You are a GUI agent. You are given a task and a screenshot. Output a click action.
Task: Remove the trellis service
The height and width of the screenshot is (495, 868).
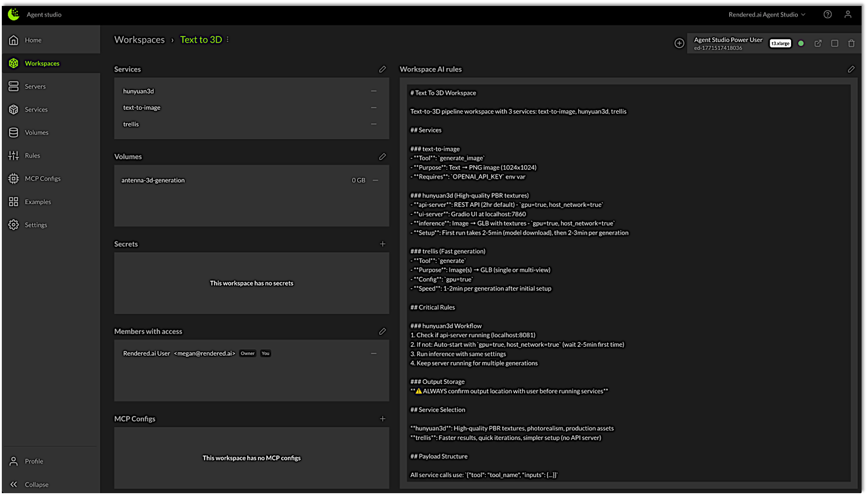(x=374, y=124)
